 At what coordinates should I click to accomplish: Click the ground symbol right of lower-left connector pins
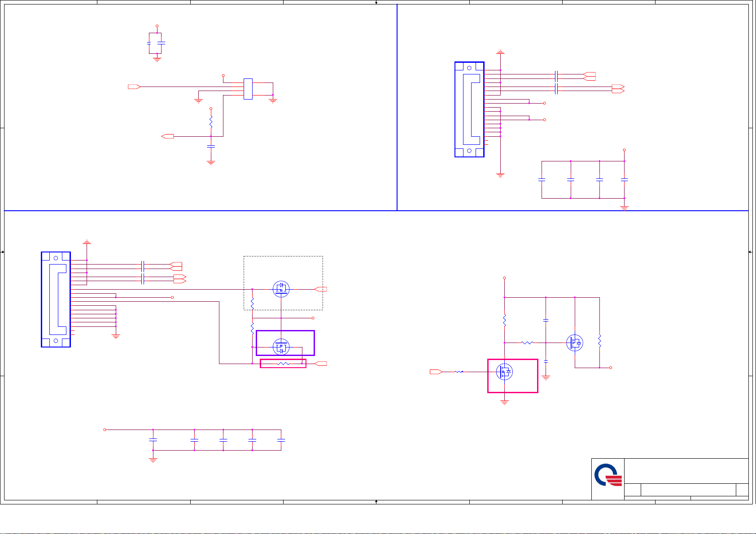coord(116,336)
